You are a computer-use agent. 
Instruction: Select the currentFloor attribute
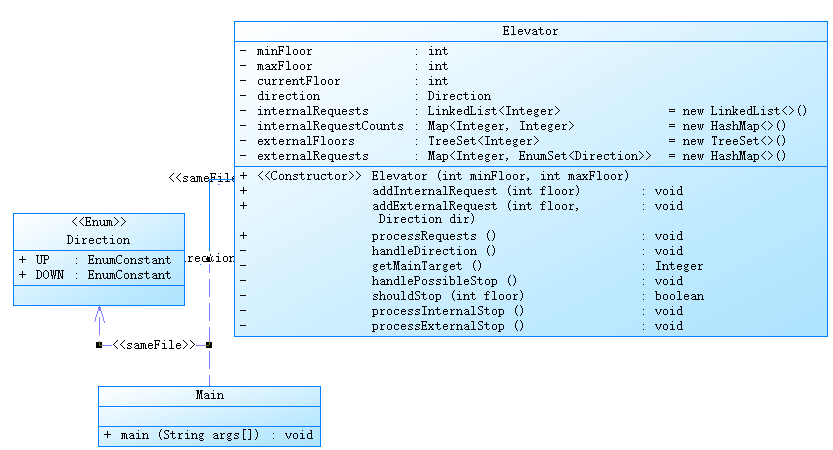click(x=344, y=81)
